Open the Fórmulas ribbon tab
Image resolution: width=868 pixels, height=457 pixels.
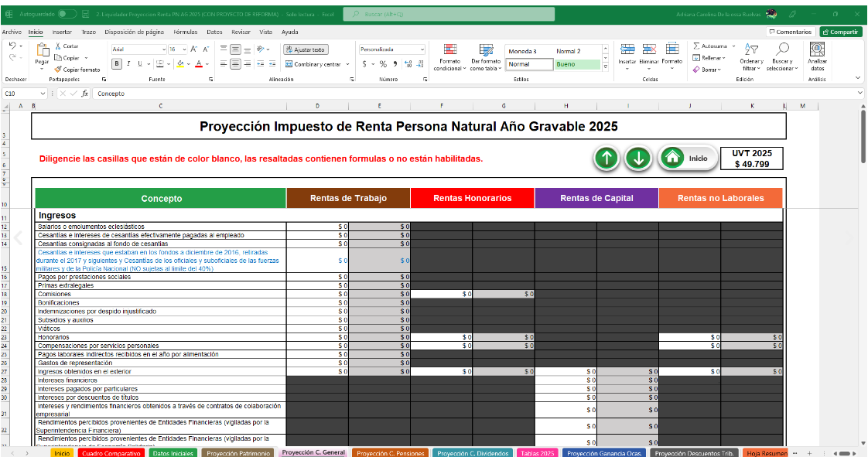tap(186, 32)
